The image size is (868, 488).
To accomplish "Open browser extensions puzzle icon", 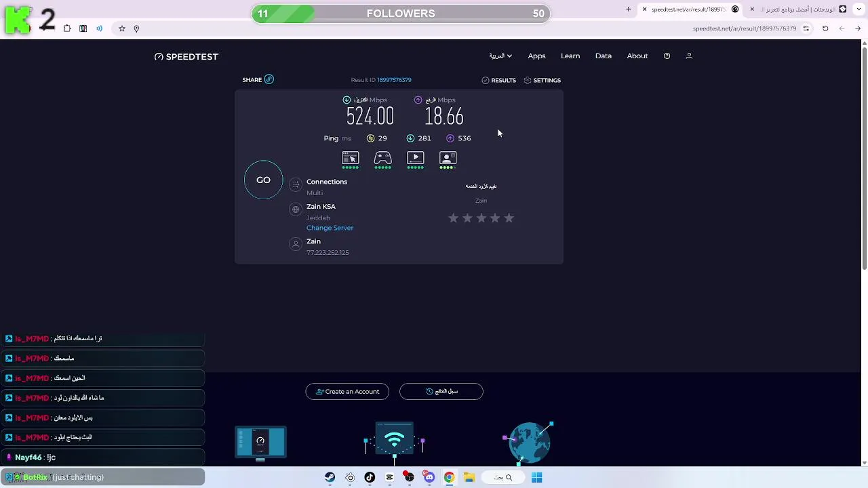I will [67, 28].
